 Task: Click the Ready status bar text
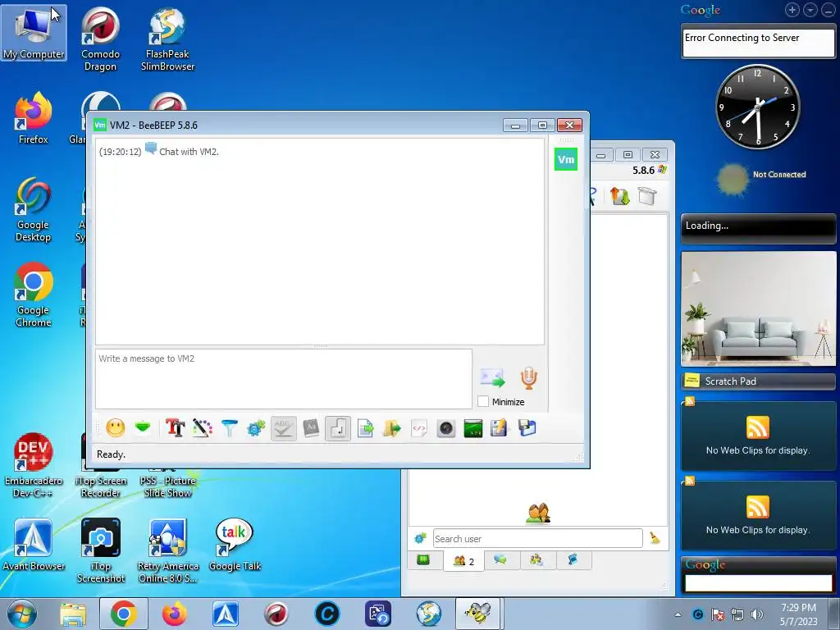pos(111,454)
